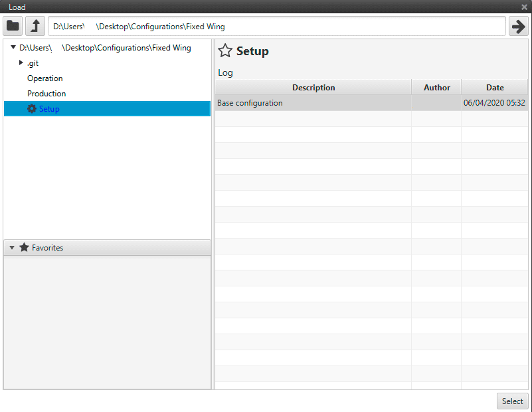The height and width of the screenshot is (412, 532).
Task: Go up one directory level
Action: click(35, 26)
